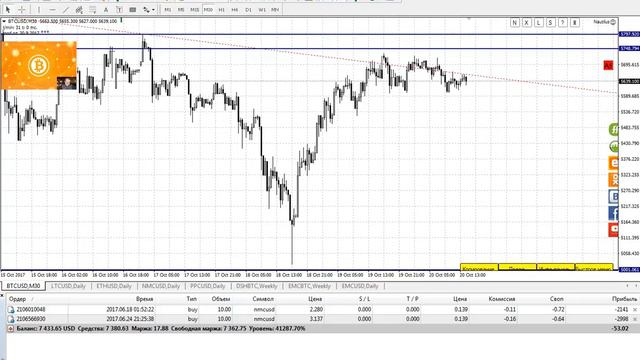Screen dimensions: 640x360
Task: Select the text 'A' tool
Action: [106, 9]
